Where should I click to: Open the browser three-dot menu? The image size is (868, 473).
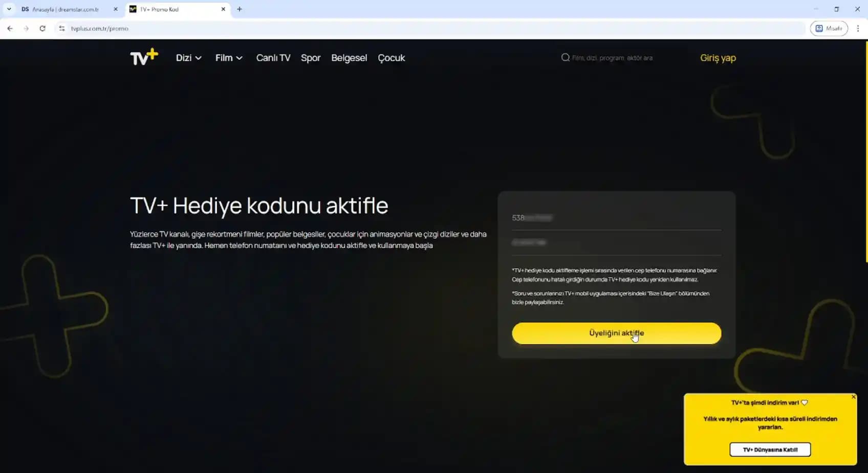pyautogui.click(x=858, y=28)
